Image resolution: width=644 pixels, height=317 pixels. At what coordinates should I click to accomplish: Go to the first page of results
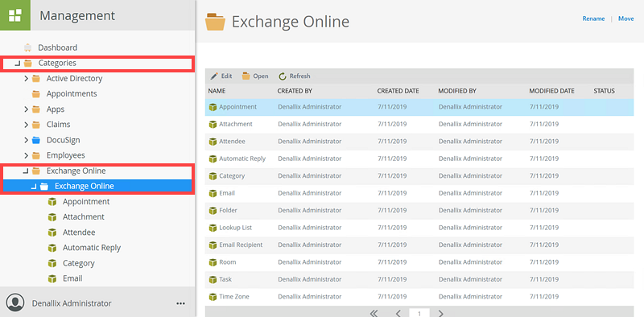(x=374, y=314)
